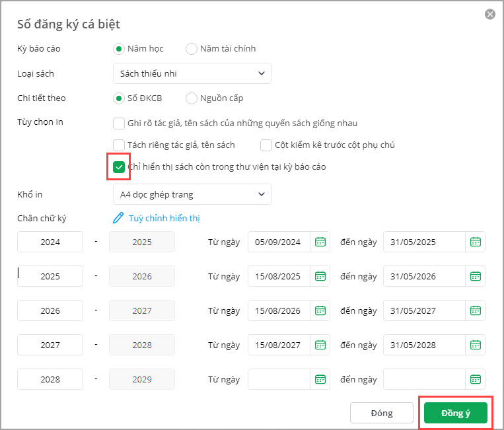Close the dialog with the X icon
Image resolution: width=504 pixels, height=430 pixels.
coord(490,14)
